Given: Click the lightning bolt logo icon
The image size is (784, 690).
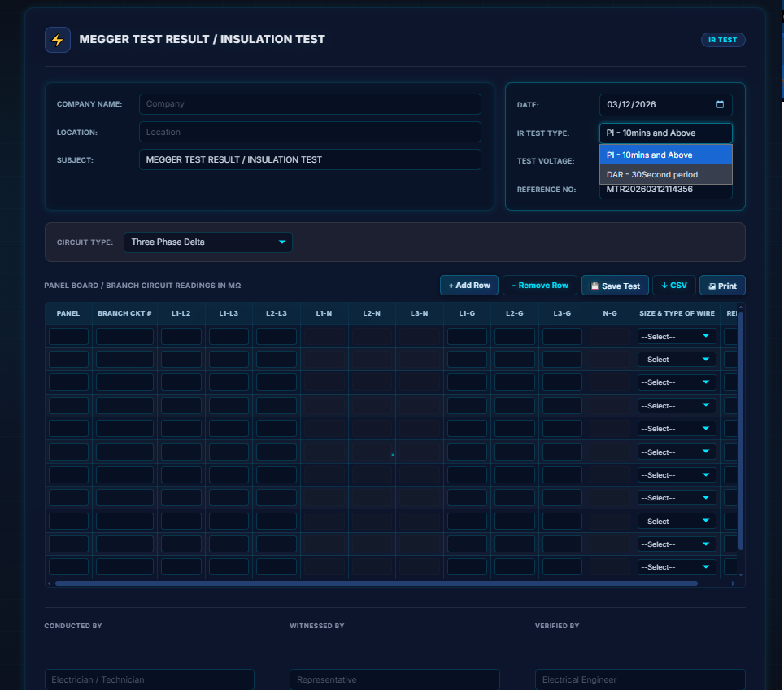Looking at the screenshot, I should pos(58,40).
